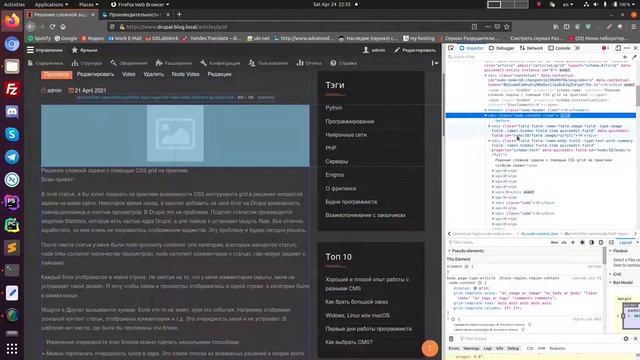Click the admin user account link
Image resolution: width=640 pixels, height=360 pixels.
pos(374,50)
